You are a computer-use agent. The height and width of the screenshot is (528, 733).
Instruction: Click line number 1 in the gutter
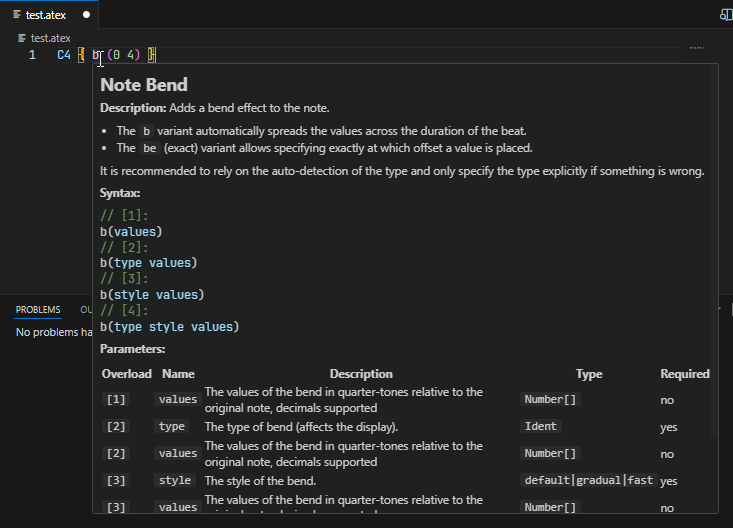[x=32, y=55]
